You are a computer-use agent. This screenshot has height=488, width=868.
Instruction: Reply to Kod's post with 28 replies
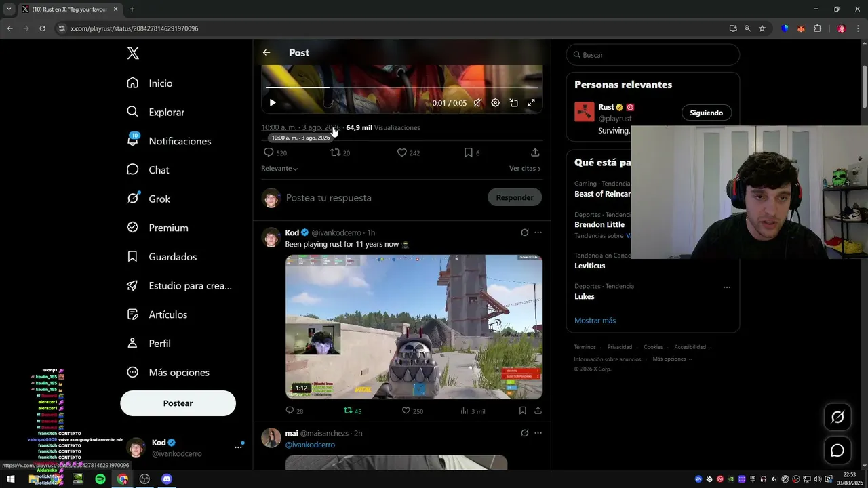pyautogui.click(x=294, y=411)
